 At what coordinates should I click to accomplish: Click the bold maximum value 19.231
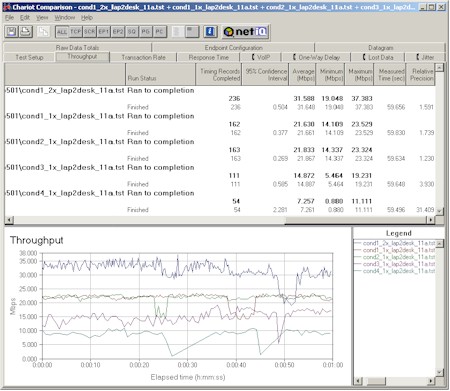tap(362, 175)
